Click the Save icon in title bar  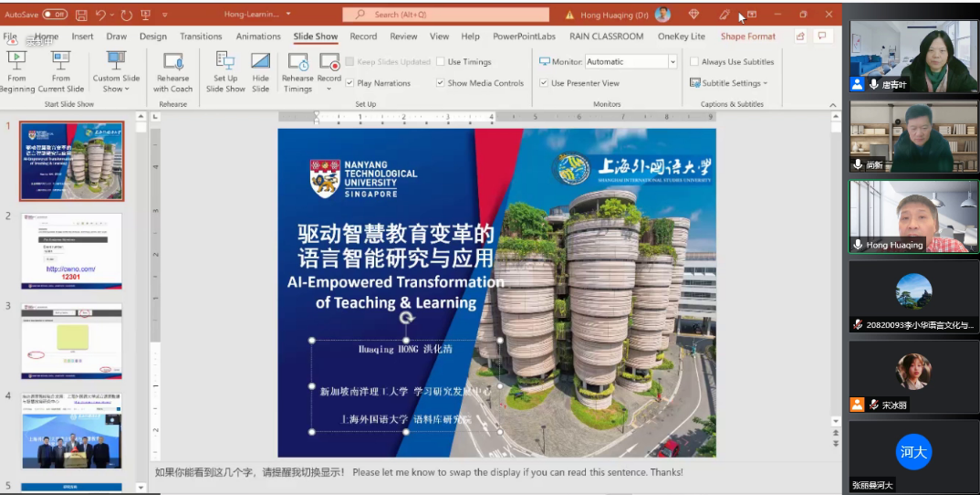[81, 15]
